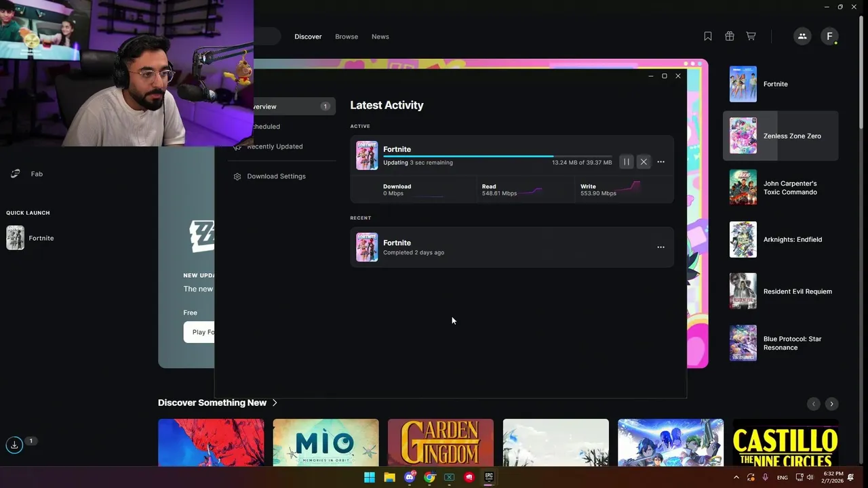Open the friends list icon

click(802, 37)
